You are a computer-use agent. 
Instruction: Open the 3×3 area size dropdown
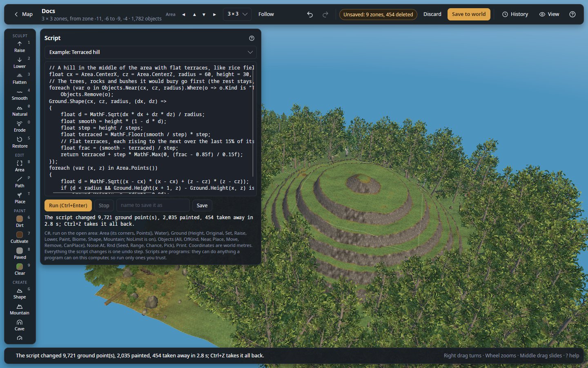[x=237, y=14]
